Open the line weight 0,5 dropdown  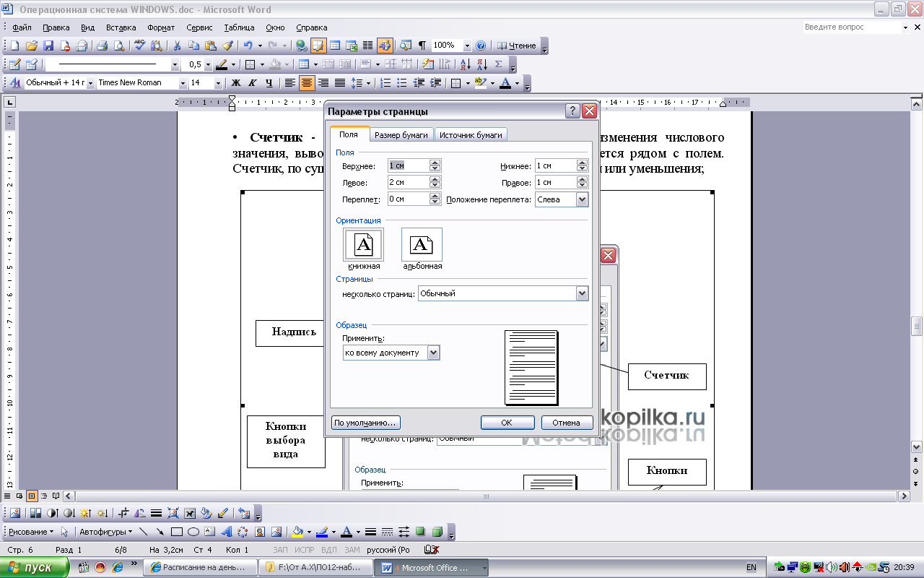tap(208, 64)
